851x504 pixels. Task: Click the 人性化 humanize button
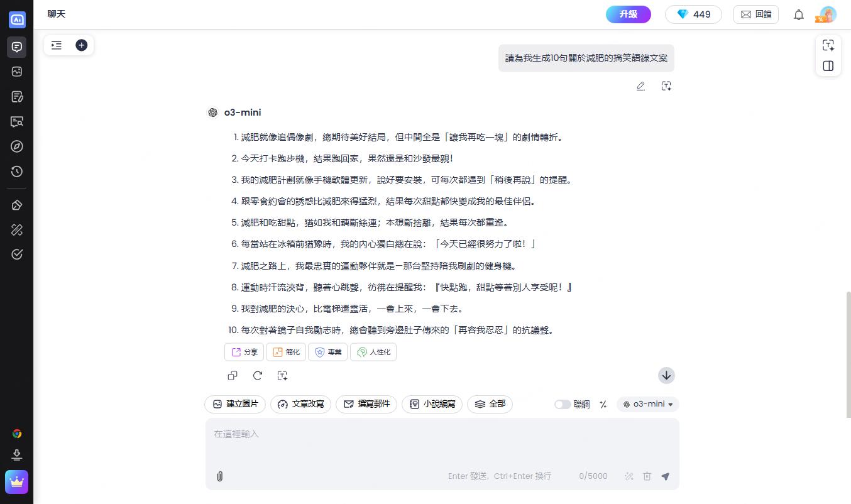373,352
